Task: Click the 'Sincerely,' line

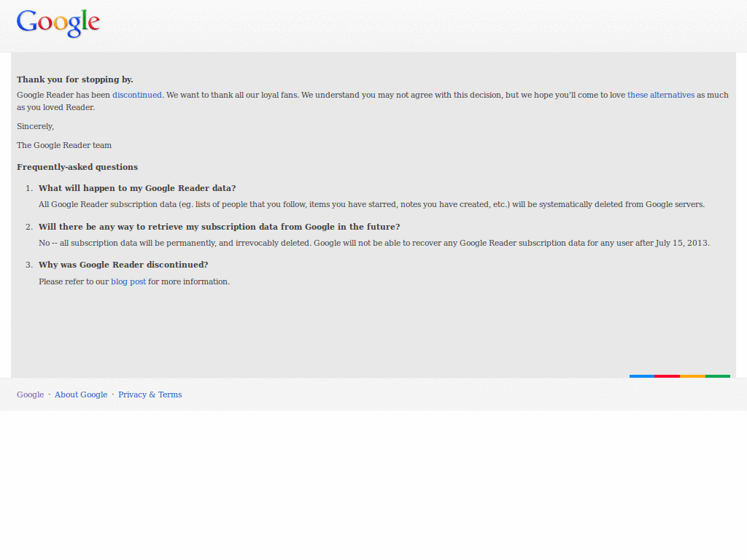Action: [35, 126]
